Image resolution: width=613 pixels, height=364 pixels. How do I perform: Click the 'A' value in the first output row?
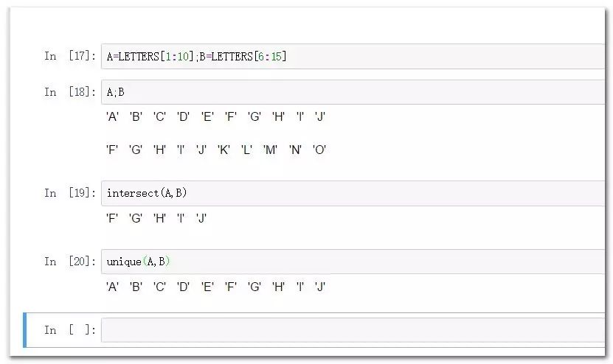pyautogui.click(x=113, y=116)
